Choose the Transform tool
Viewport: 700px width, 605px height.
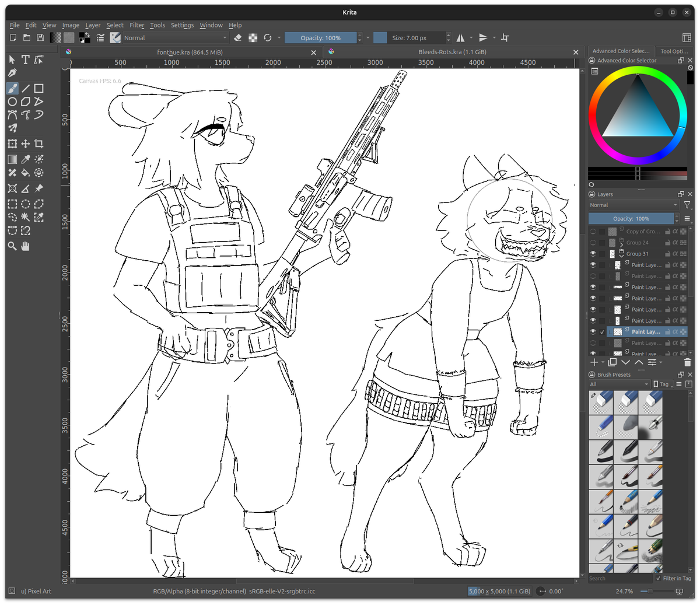pos(12,144)
